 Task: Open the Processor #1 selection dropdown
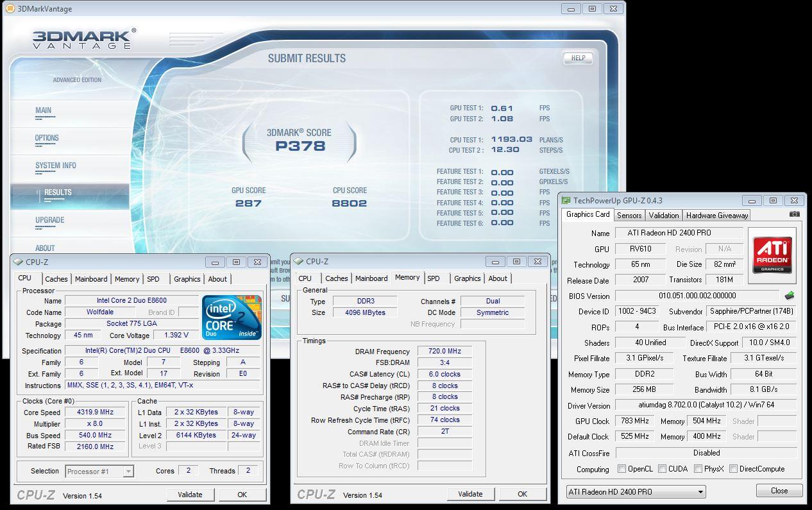tap(99, 471)
